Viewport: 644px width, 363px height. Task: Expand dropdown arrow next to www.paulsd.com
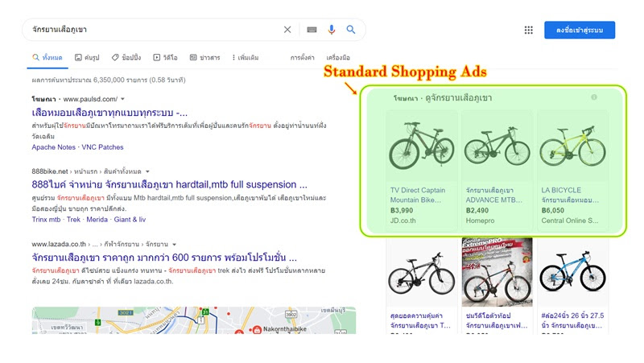click(x=122, y=99)
